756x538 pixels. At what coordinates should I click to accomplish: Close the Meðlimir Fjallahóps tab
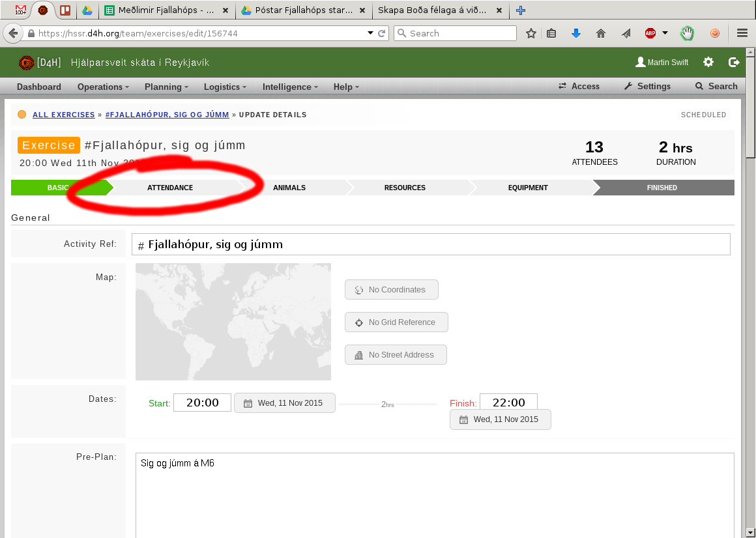click(225, 10)
